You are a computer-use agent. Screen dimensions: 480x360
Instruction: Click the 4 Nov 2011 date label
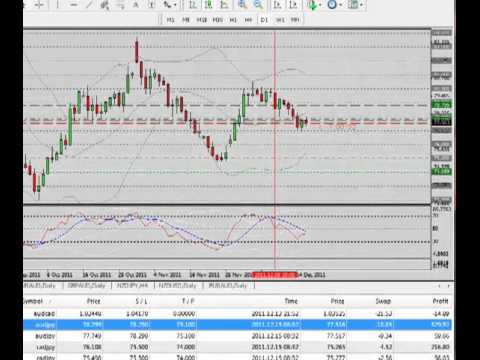tap(167, 275)
